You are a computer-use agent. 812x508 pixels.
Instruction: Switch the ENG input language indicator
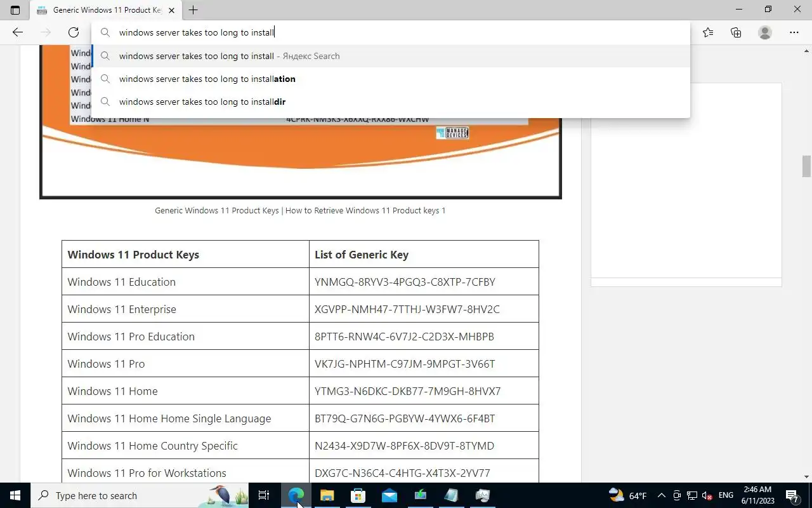click(726, 495)
